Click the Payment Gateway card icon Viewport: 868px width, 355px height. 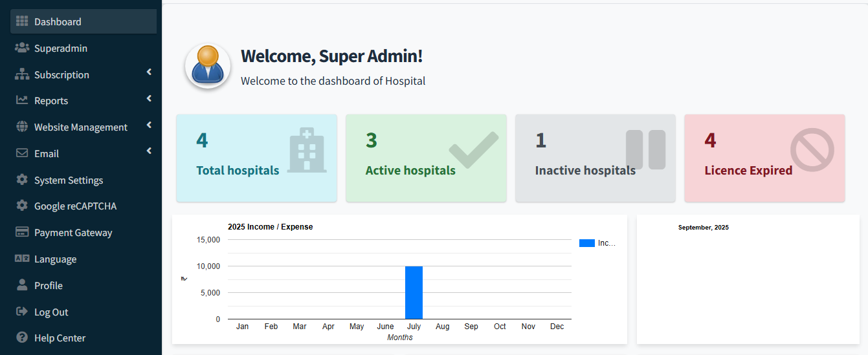pyautogui.click(x=22, y=232)
